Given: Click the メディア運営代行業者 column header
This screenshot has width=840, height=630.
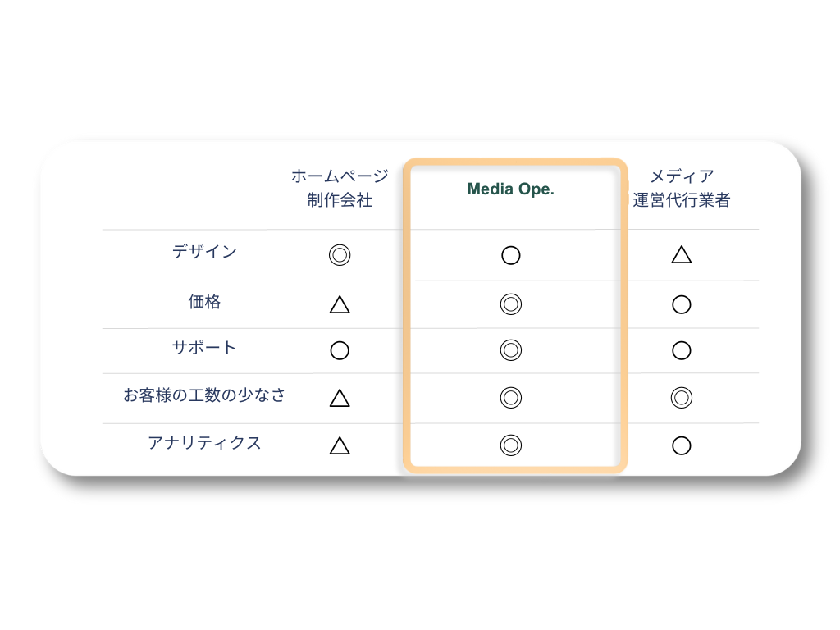Looking at the screenshot, I should point(682,188).
